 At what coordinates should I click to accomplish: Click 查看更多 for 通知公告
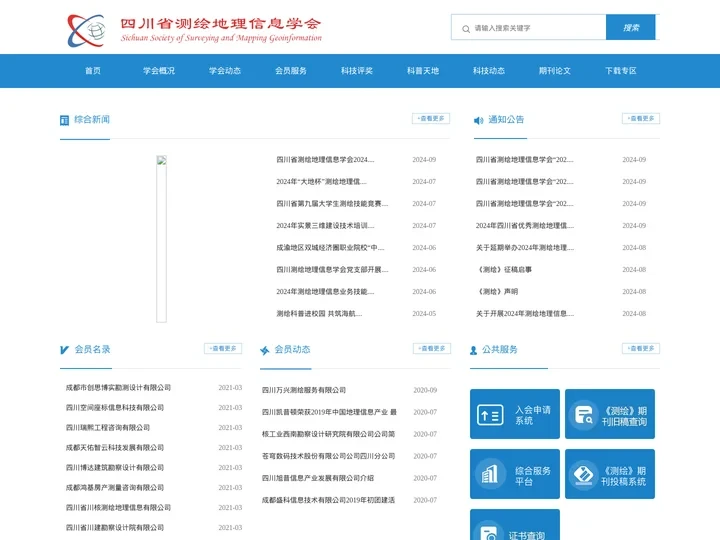641,118
